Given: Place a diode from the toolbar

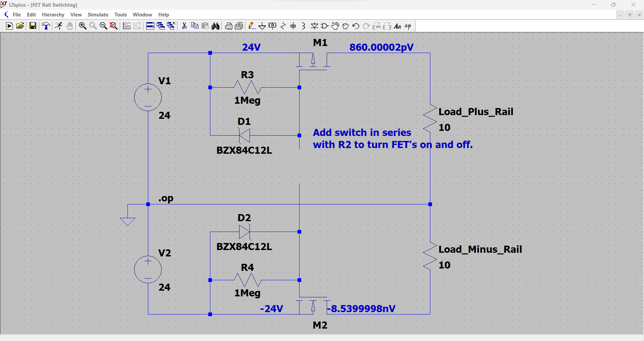Looking at the screenshot, I should pyautogui.click(x=314, y=26).
